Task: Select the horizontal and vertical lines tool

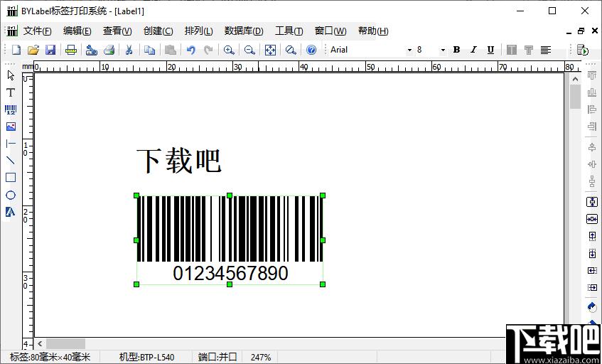Action: (11, 144)
